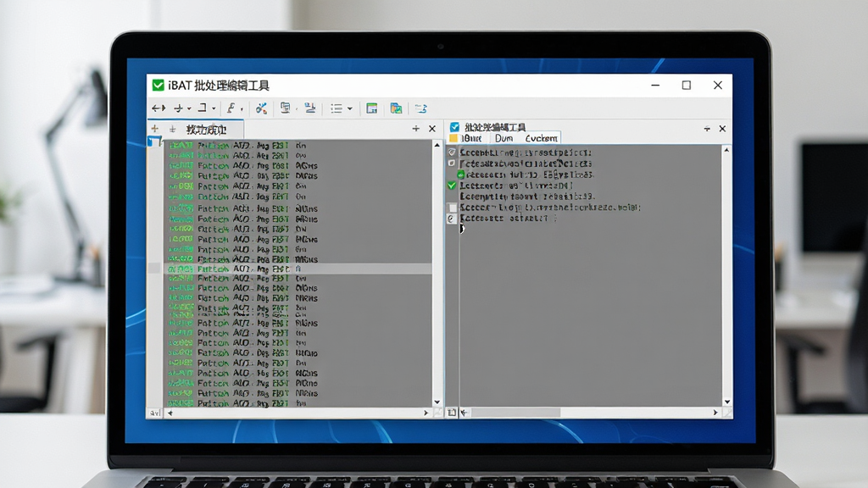Click the blue scissors cut icon
This screenshot has width=868, height=488.
point(261,108)
